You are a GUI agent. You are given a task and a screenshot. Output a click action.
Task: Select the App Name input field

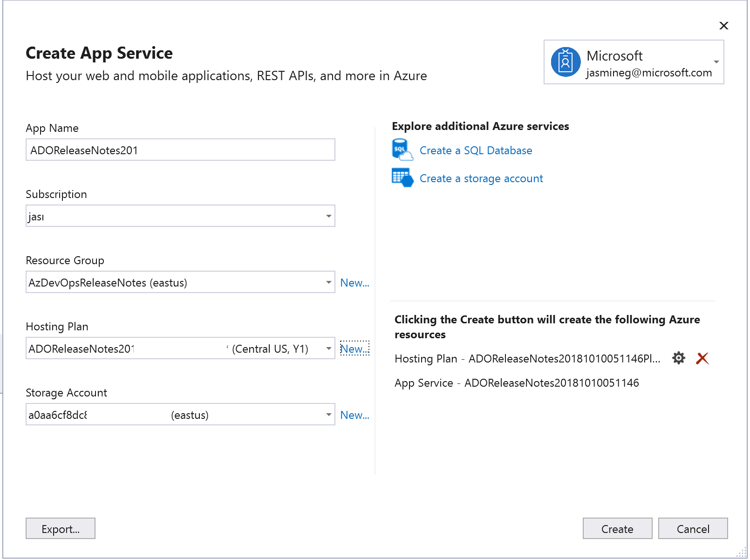(x=180, y=150)
